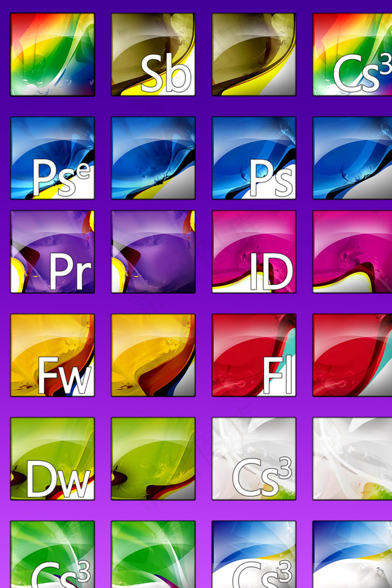Viewport: 392px width, 588px height.
Task: Open the Sb Soundbooth icon
Action: coord(153,55)
